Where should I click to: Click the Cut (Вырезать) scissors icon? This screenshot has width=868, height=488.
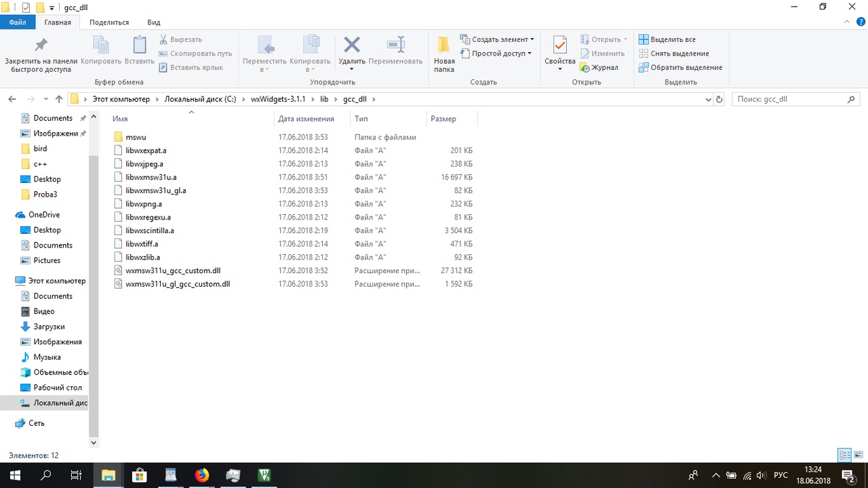point(163,39)
